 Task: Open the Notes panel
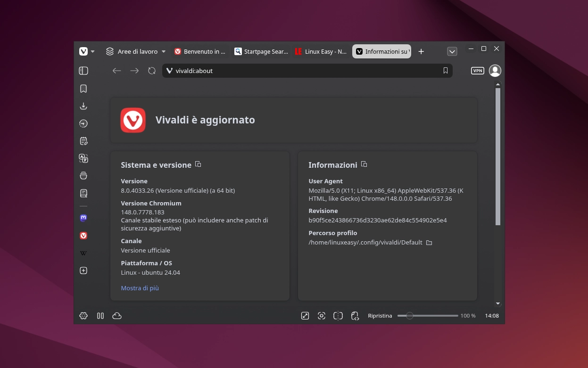tap(83, 141)
